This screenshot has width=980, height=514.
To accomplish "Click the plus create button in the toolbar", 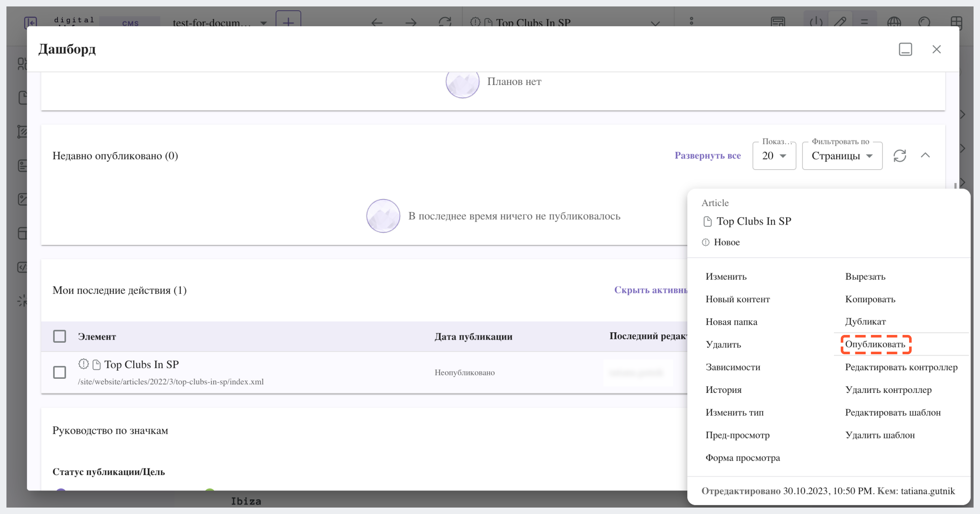I will (x=288, y=21).
